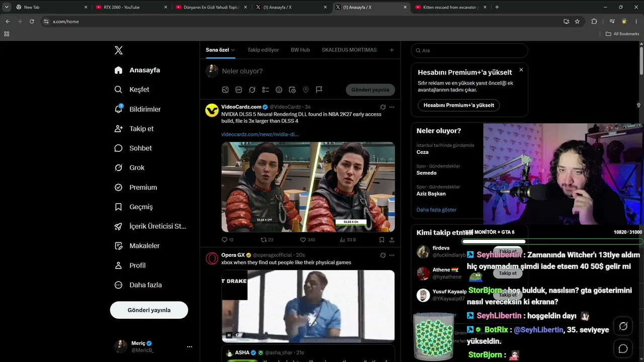644x362 pixels.
Task: Schedule the post with the calendar icon
Action: 292,90
